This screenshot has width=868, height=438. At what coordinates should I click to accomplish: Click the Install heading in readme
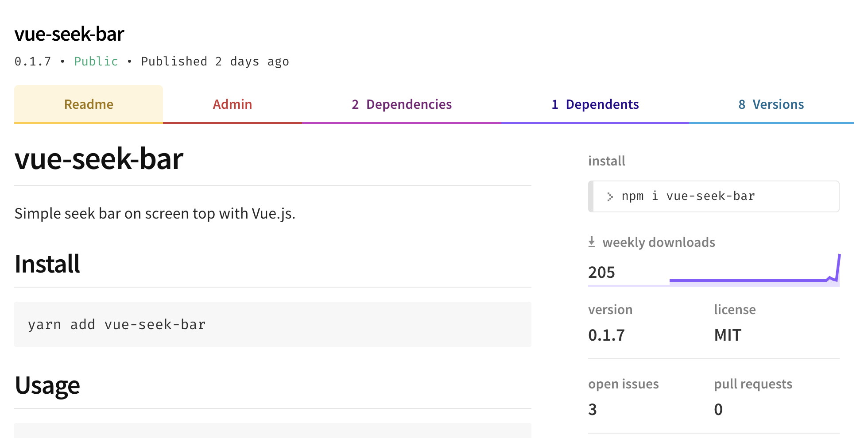pos(47,264)
